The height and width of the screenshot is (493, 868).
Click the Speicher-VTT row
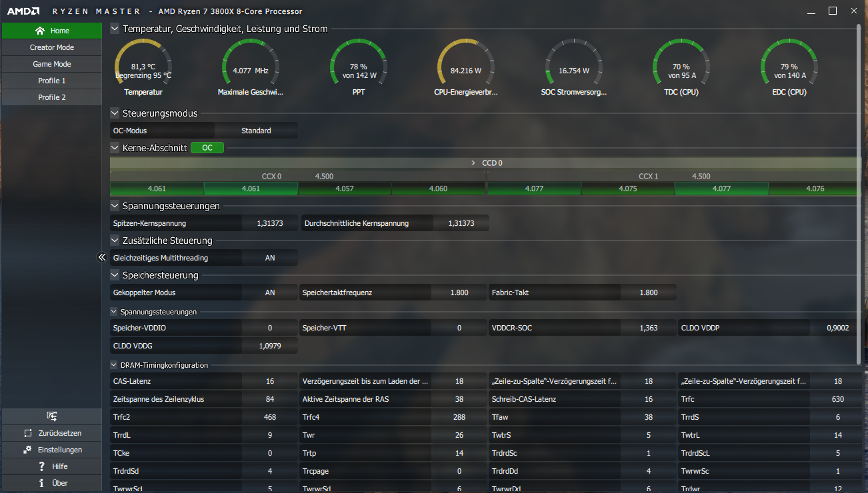click(x=393, y=328)
